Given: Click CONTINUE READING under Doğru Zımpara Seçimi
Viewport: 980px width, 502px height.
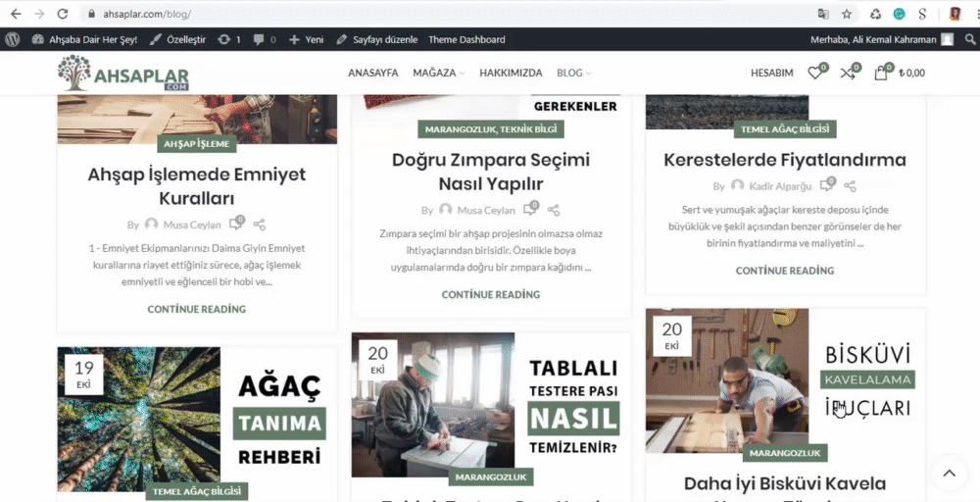Looking at the screenshot, I should [x=491, y=294].
